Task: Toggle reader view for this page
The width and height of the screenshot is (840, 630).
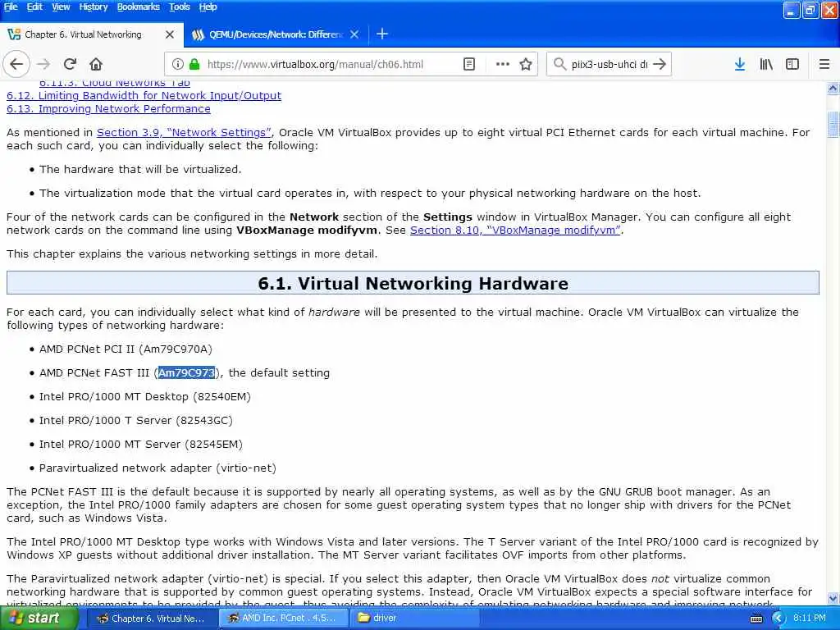Action: pyautogui.click(x=468, y=64)
